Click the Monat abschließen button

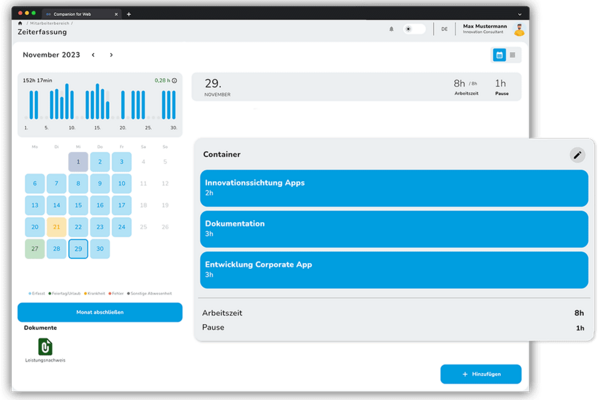100,312
